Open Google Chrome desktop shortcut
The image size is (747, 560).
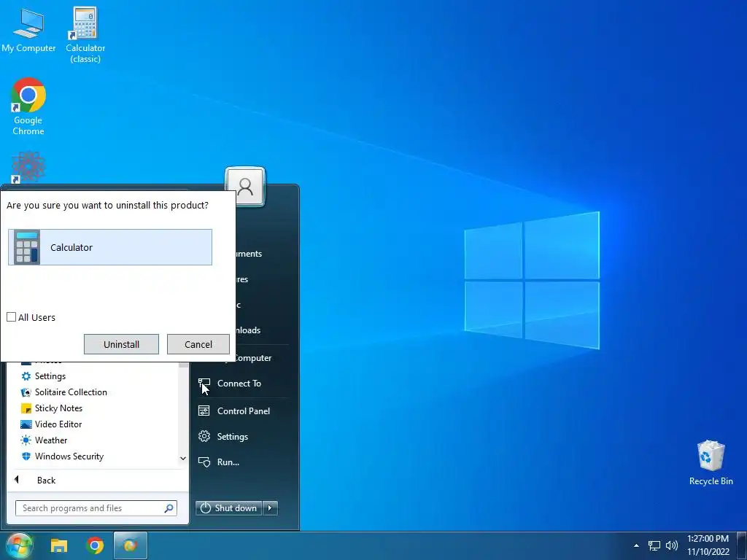(28, 106)
